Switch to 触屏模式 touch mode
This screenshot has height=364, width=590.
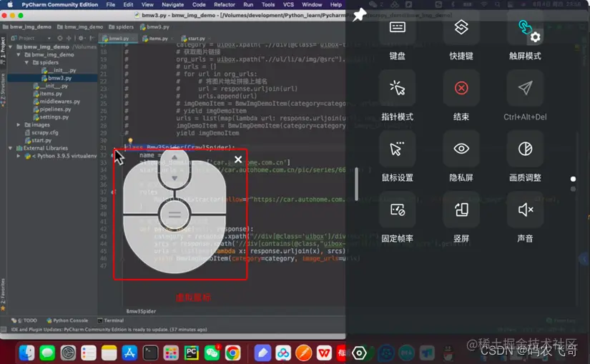pyautogui.click(x=523, y=27)
